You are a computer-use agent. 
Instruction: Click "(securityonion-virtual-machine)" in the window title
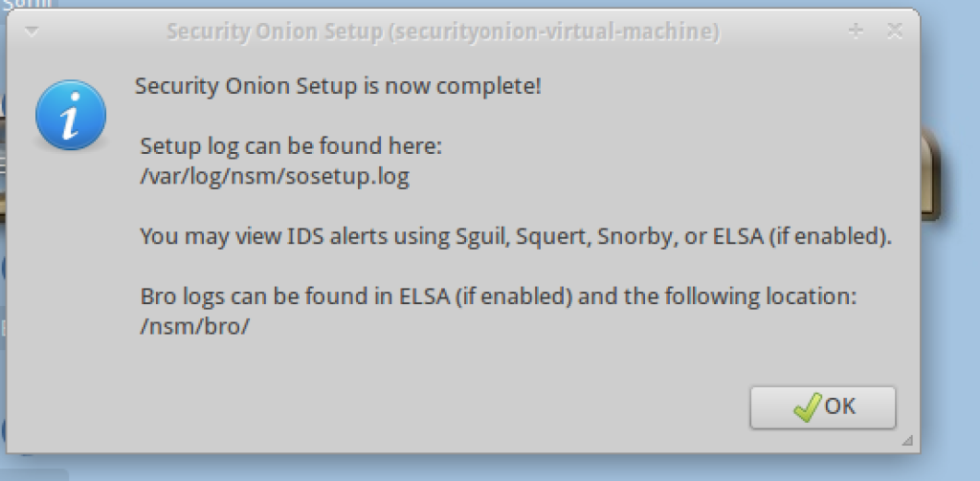pos(557,32)
